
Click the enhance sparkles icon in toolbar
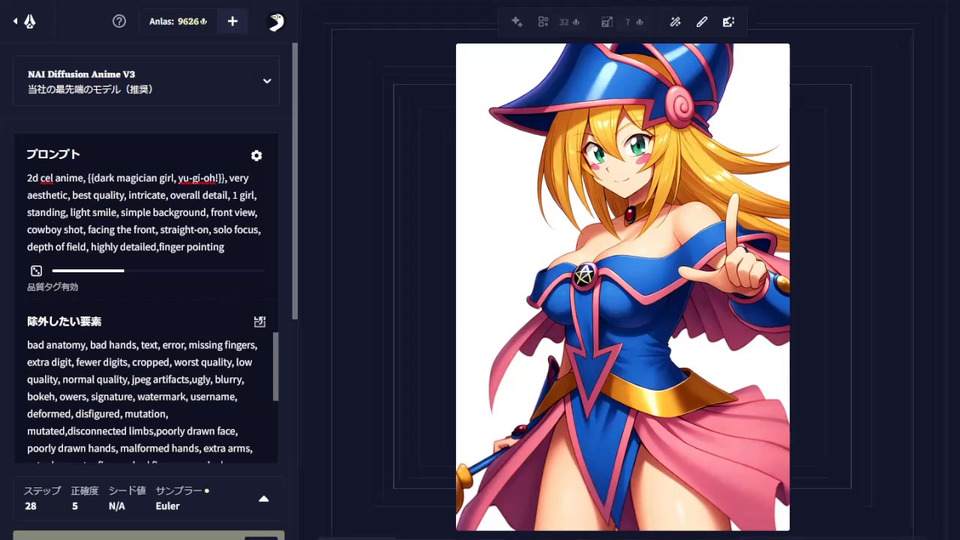click(x=517, y=22)
